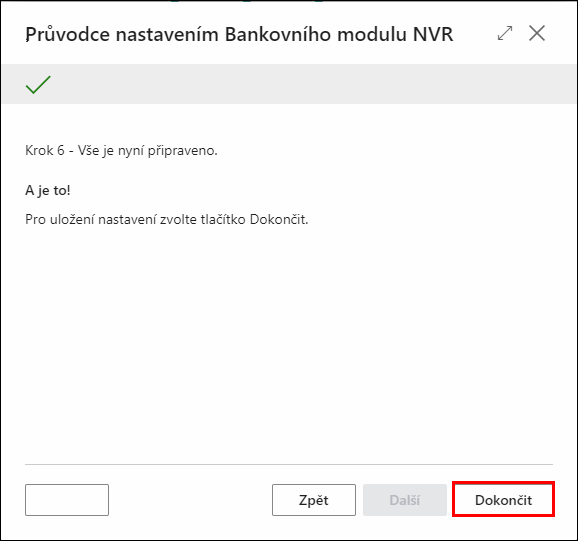Click the Krok 6 step description text
578x541 pixels.
pyautogui.click(x=121, y=151)
